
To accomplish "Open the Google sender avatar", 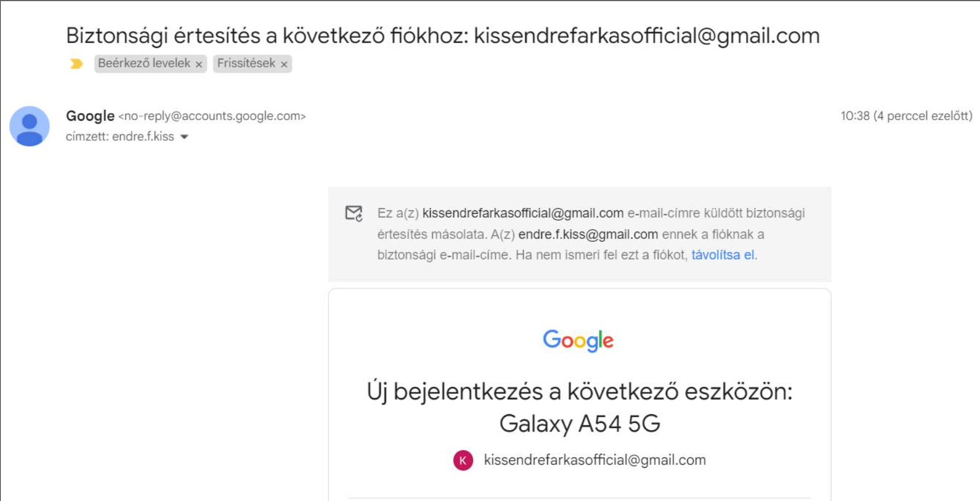I will 29,126.
